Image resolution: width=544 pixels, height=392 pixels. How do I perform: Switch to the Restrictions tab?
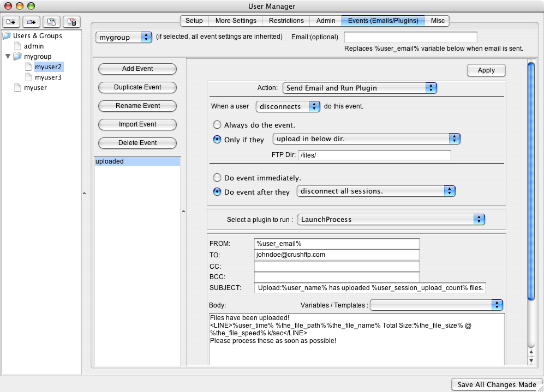pyautogui.click(x=286, y=21)
